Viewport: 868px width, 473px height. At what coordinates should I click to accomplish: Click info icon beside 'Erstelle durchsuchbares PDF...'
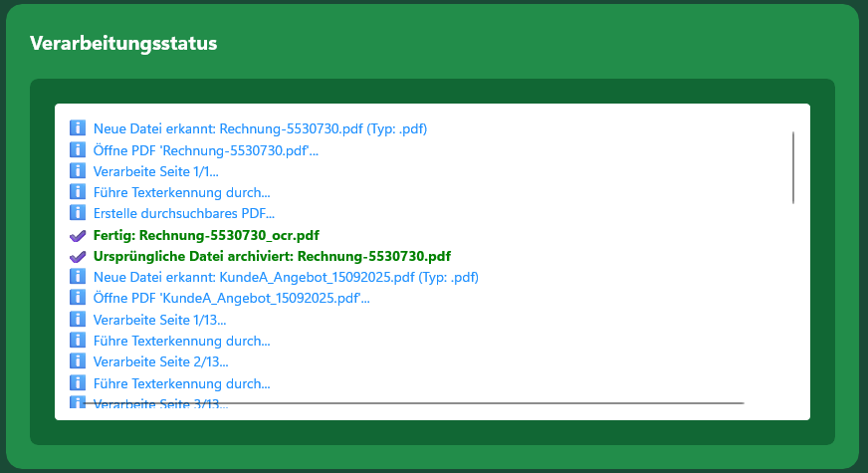coord(78,213)
